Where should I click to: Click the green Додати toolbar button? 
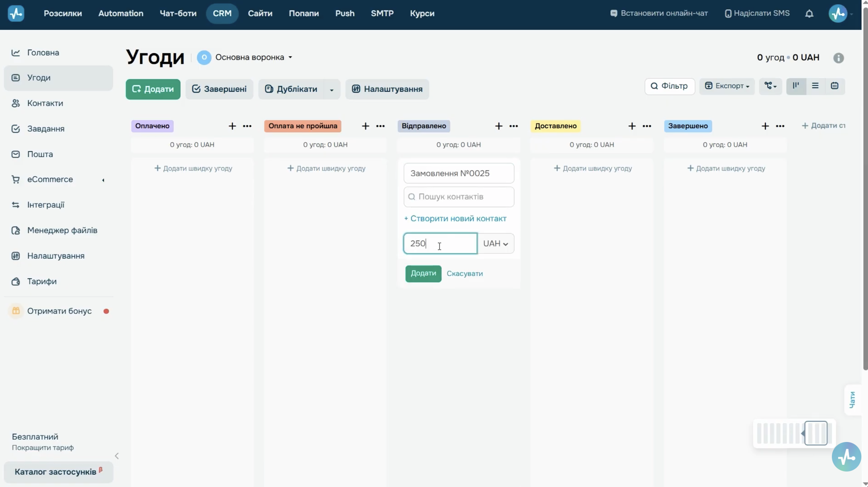[153, 89]
